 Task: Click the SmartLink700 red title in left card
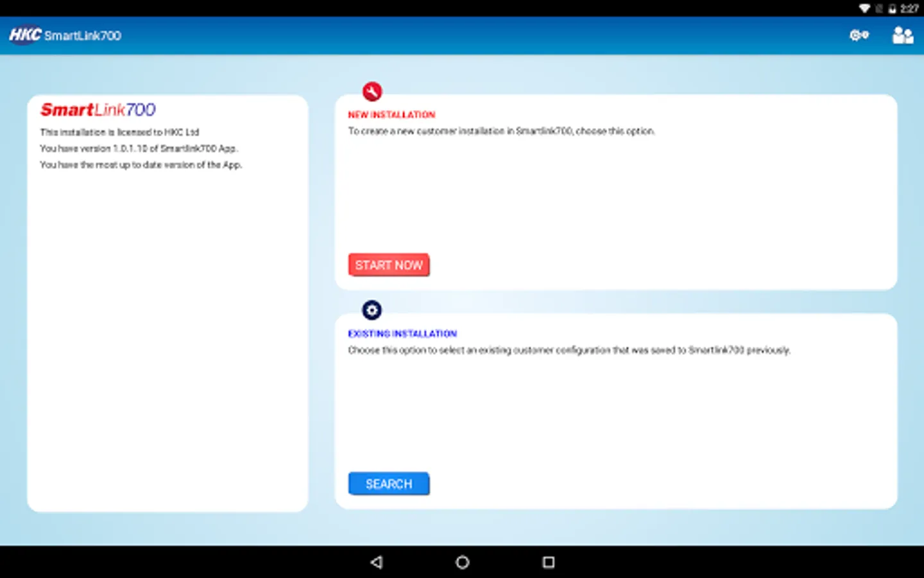98,110
